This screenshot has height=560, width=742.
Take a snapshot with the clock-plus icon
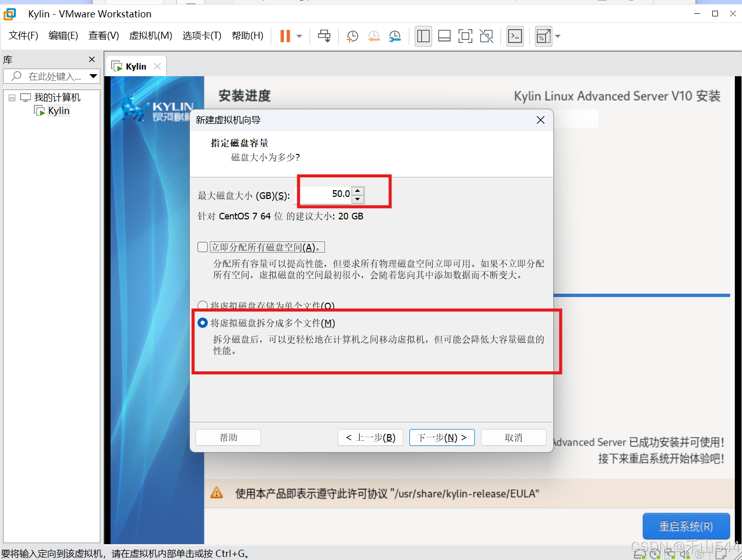(353, 36)
